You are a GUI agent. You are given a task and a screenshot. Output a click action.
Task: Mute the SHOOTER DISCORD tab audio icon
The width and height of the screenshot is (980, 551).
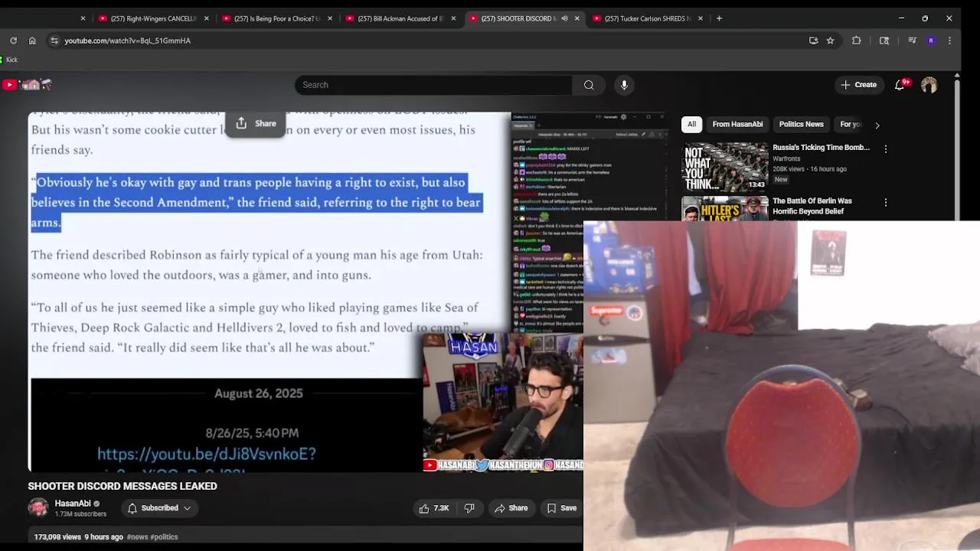tap(564, 18)
